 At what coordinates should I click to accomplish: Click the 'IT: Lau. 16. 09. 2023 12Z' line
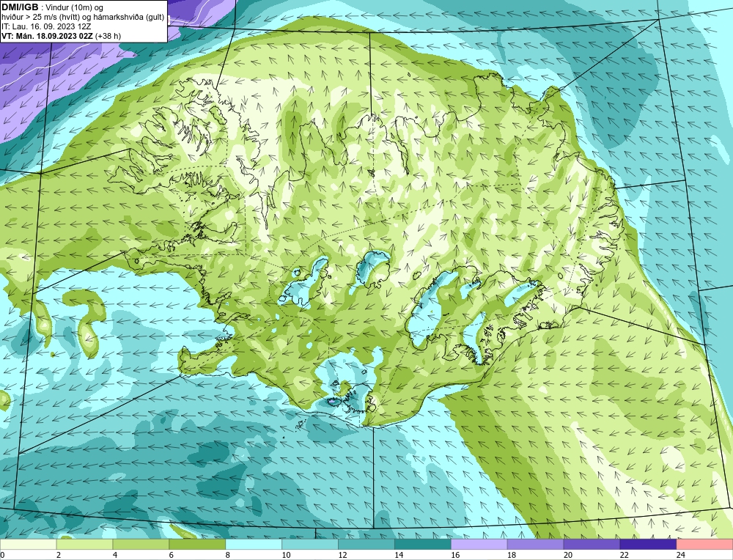(46, 26)
